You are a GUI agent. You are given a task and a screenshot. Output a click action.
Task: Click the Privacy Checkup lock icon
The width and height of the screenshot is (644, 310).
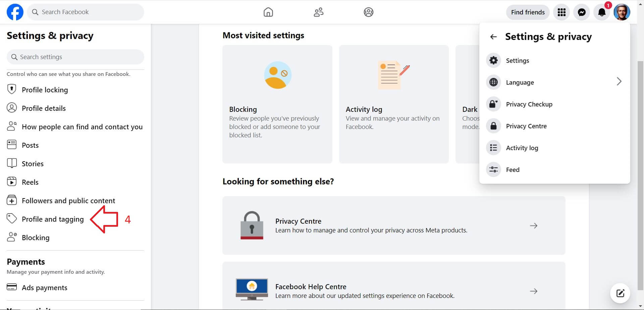493,104
